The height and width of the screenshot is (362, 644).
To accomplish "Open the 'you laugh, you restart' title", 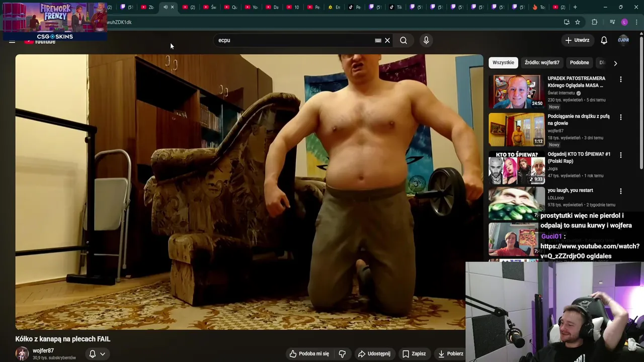I will coord(570,190).
